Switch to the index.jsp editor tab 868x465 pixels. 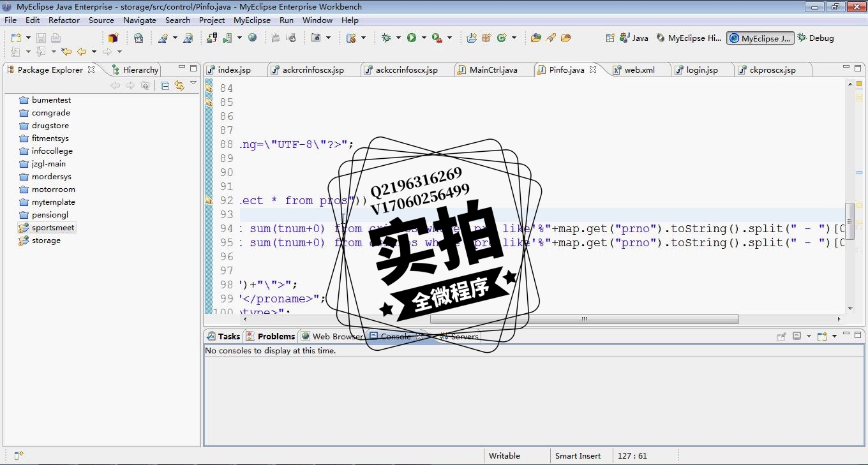(x=234, y=70)
